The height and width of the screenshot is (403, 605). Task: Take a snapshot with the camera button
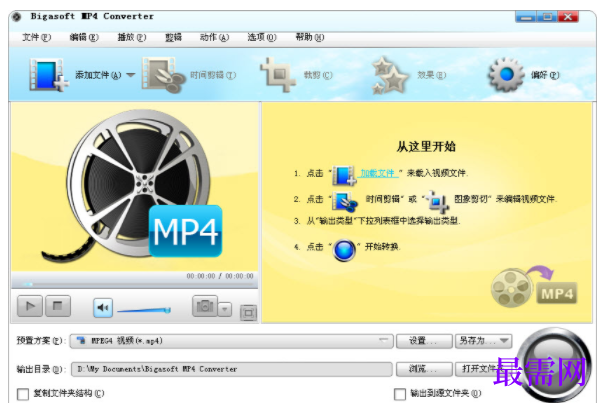205,306
